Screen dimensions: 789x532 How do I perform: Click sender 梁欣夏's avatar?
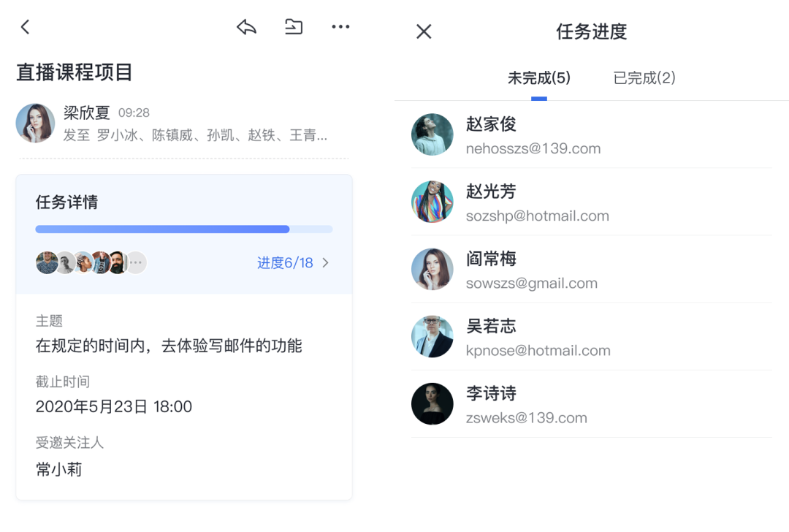point(35,123)
